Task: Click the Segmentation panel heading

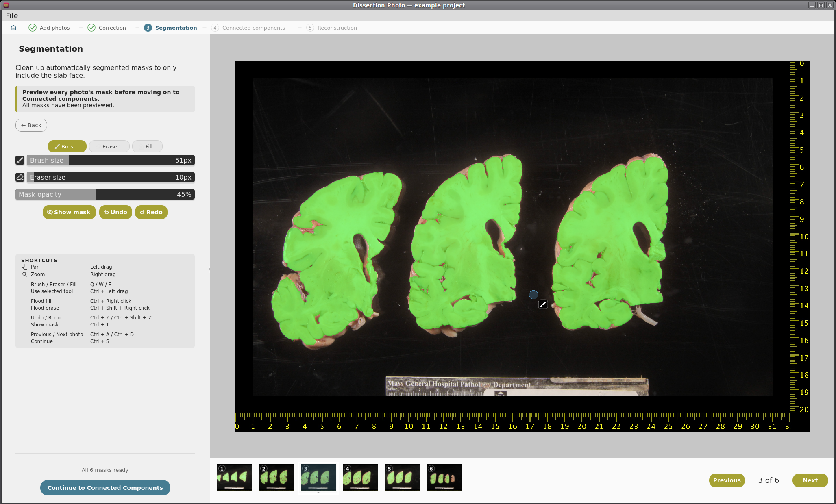Action: pyautogui.click(x=51, y=49)
